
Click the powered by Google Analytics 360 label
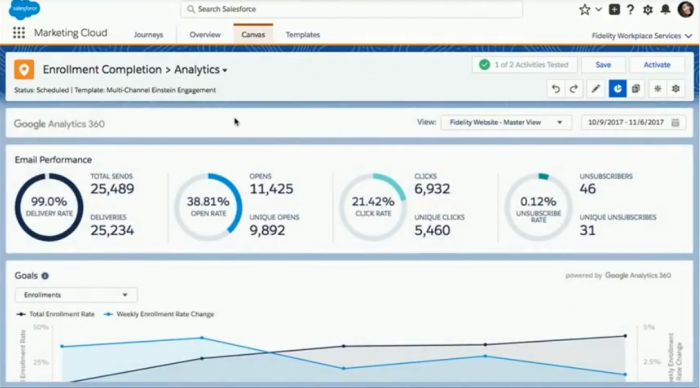tap(618, 275)
